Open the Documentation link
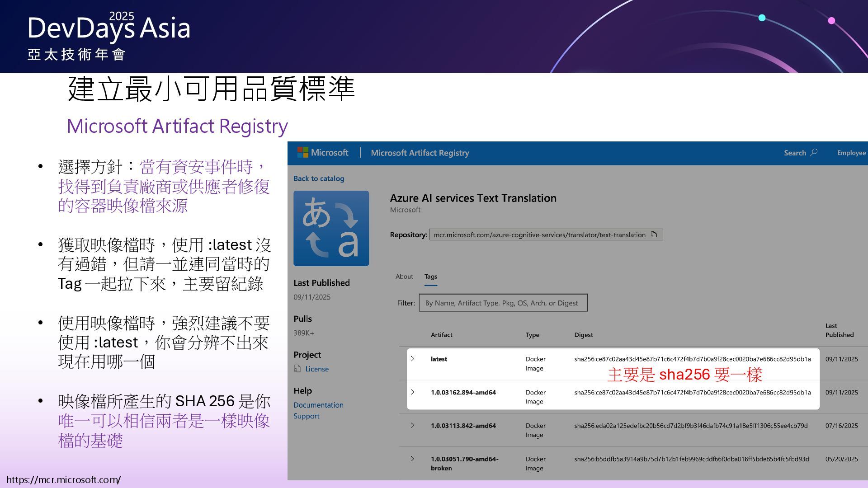 pyautogui.click(x=318, y=405)
